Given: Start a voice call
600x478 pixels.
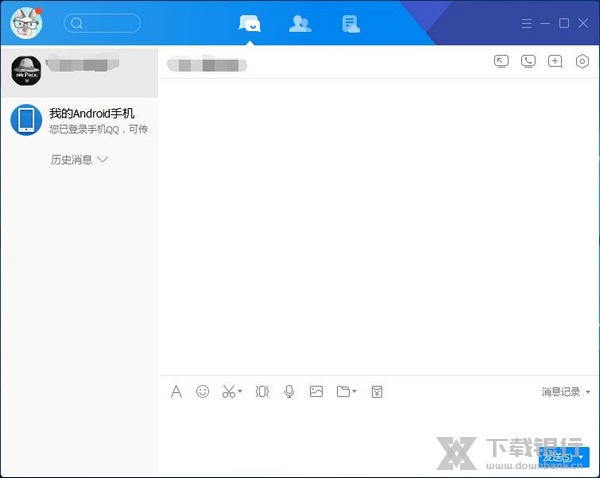Looking at the screenshot, I should click(528, 62).
